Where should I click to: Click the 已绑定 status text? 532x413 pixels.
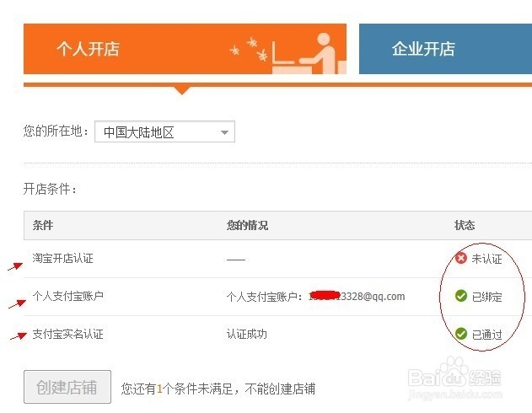coord(486,297)
